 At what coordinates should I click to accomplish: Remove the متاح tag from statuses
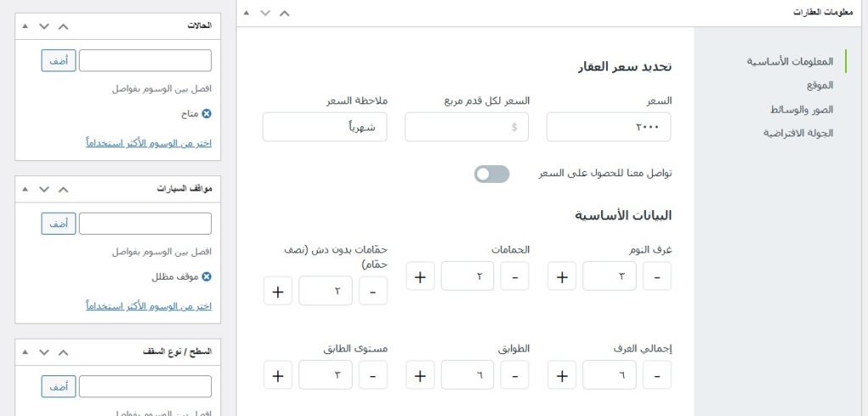click(x=206, y=113)
